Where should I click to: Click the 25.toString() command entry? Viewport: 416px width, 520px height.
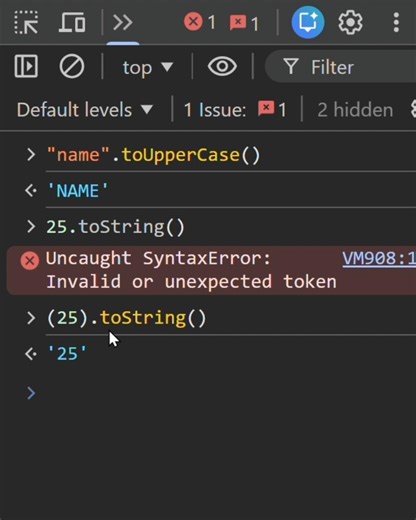115,227
